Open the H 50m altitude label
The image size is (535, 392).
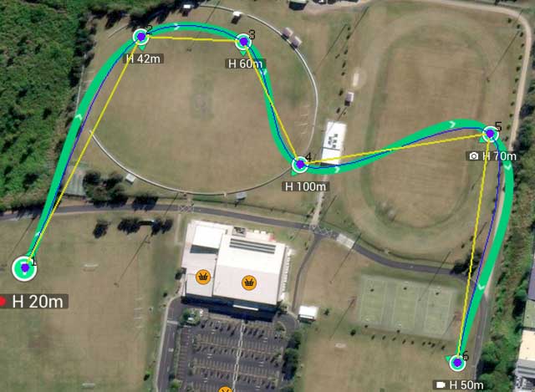[x=466, y=385]
